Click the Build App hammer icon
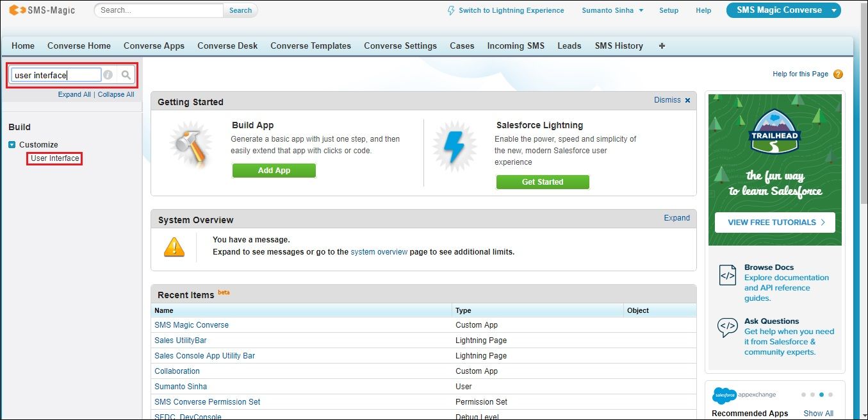Screen dimensions: 868x420 pyautogui.click(x=190, y=146)
